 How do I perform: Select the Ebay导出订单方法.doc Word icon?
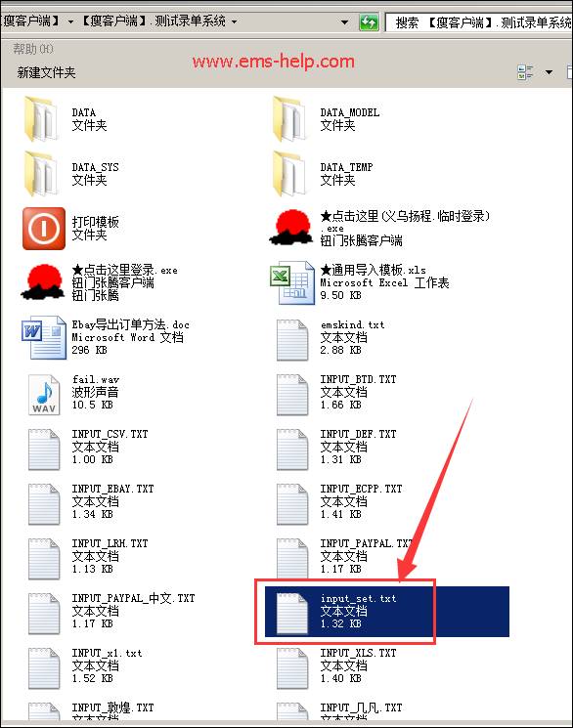[44, 337]
